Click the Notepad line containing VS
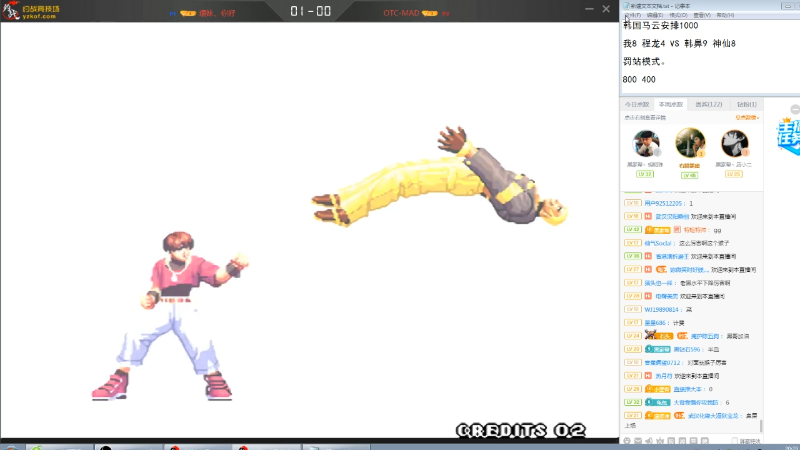This screenshot has height=450, width=800. (x=679, y=43)
